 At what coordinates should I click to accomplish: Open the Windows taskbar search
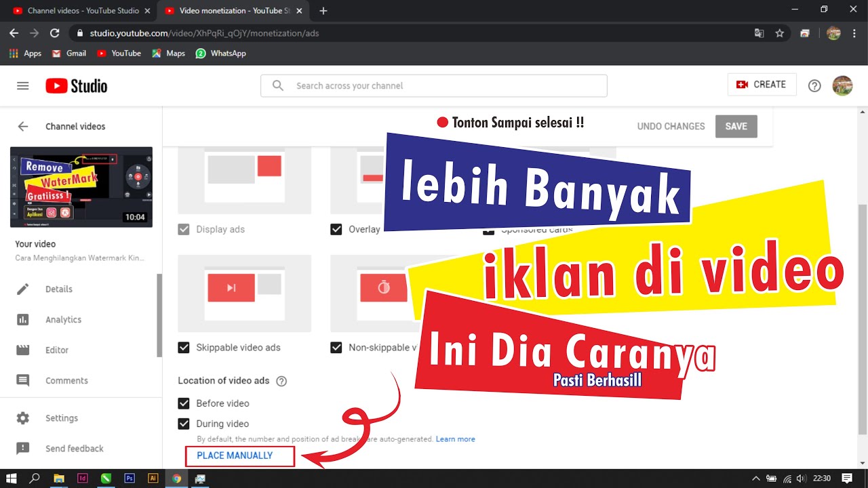pos(35,479)
